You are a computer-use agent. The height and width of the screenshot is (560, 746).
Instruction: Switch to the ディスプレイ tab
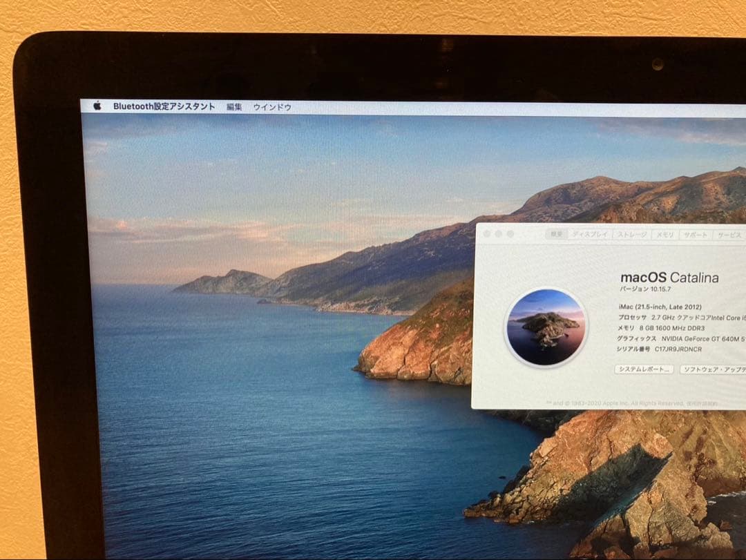click(x=592, y=233)
